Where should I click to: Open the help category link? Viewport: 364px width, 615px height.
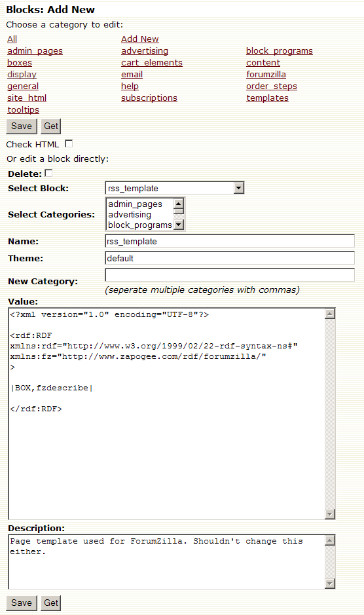pyautogui.click(x=130, y=86)
